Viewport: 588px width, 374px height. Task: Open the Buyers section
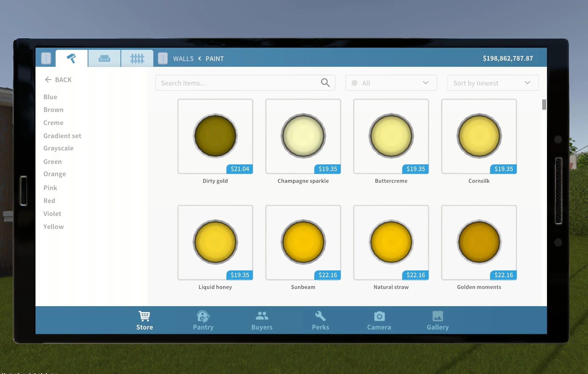pos(262,320)
